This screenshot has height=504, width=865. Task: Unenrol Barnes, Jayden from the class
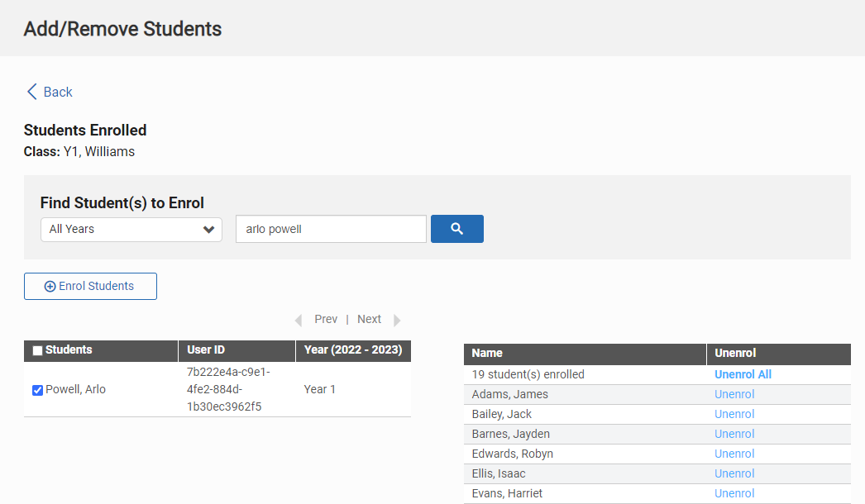(734, 434)
